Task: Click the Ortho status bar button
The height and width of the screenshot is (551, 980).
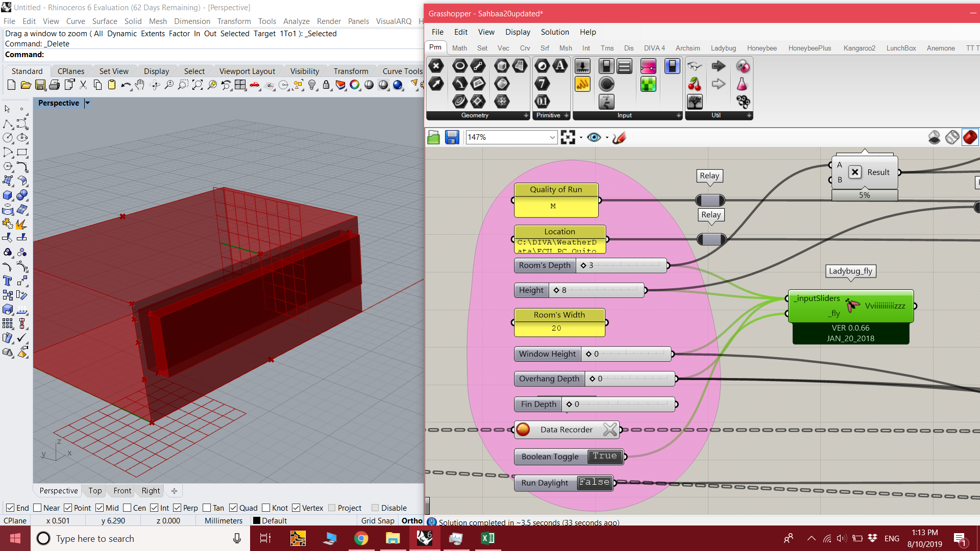Action: pos(412,520)
